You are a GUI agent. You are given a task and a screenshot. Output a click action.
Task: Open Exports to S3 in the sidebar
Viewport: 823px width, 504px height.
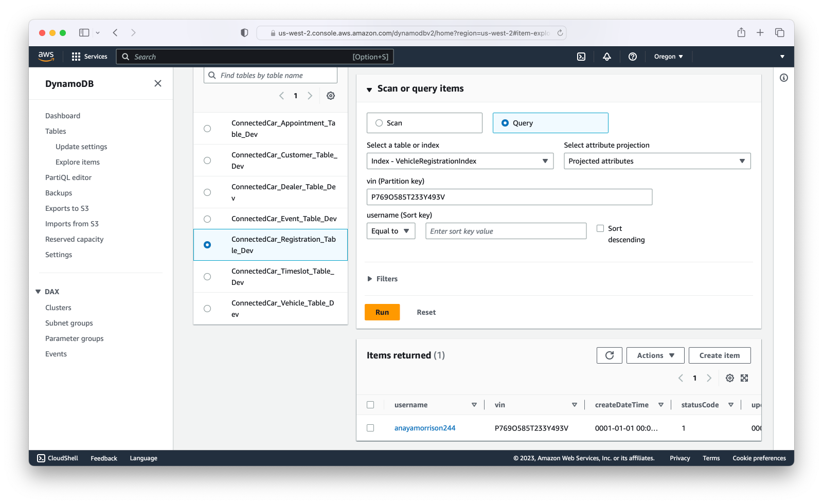pos(67,208)
